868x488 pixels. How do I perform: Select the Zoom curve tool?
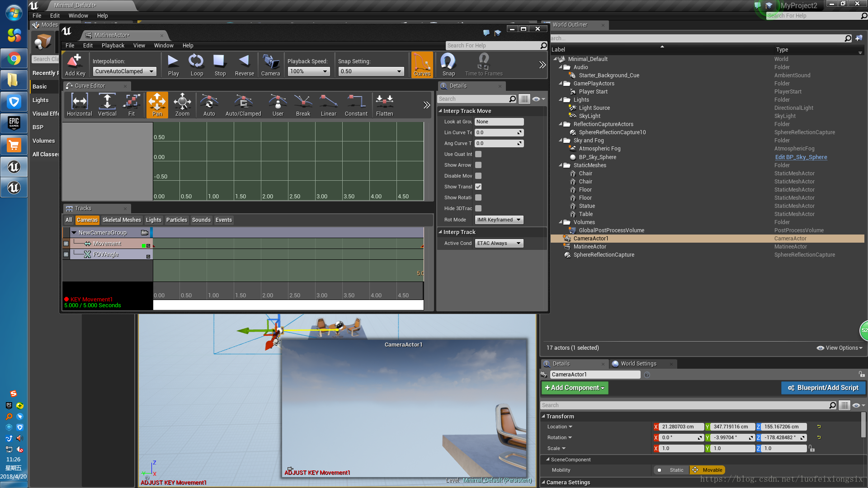(x=182, y=105)
